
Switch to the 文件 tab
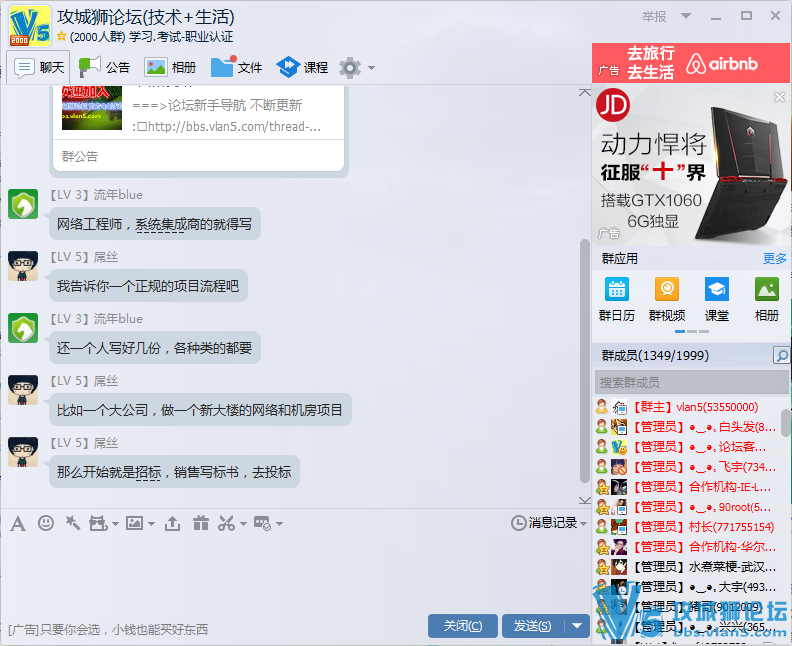[x=237, y=68]
